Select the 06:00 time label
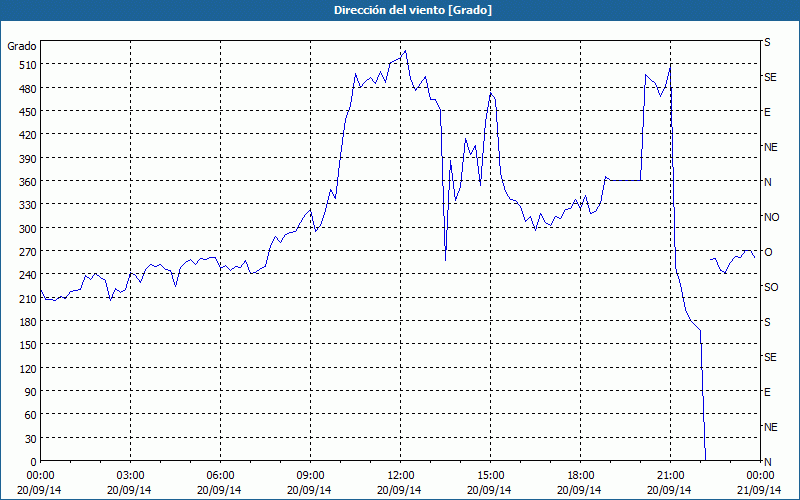The height and width of the screenshot is (500, 800). [x=220, y=476]
